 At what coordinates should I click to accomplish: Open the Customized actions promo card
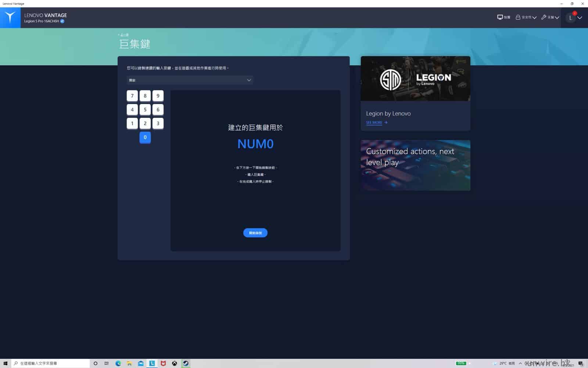[x=415, y=165]
